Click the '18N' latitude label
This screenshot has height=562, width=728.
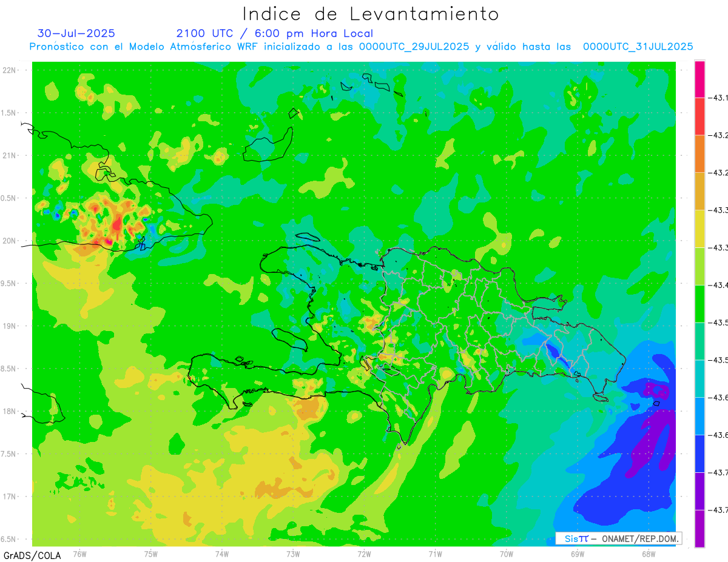(9, 411)
